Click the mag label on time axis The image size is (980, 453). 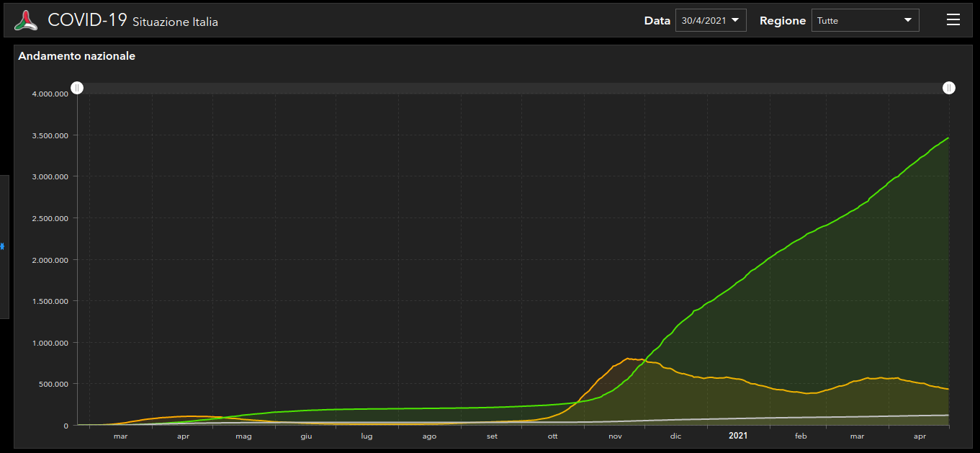pyautogui.click(x=244, y=436)
